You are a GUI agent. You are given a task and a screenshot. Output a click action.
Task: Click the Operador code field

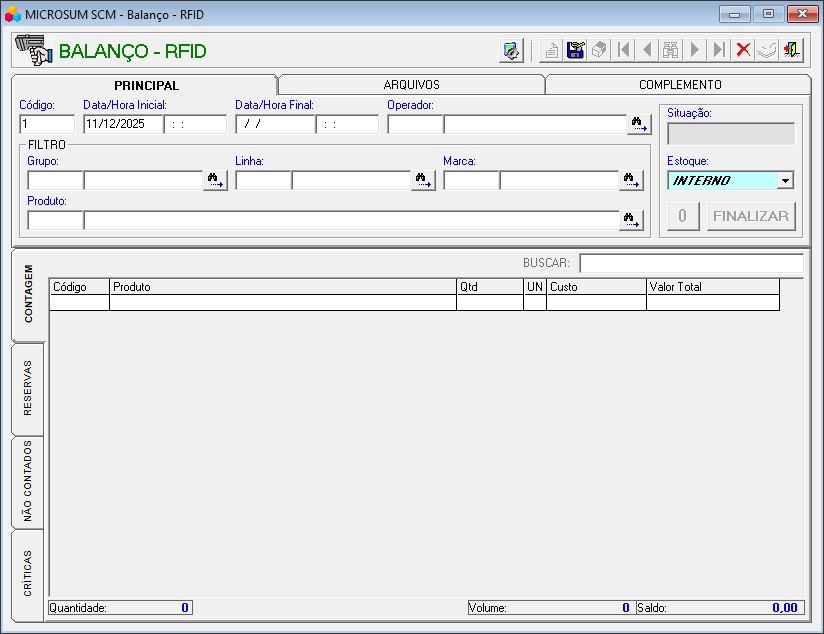point(415,124)
